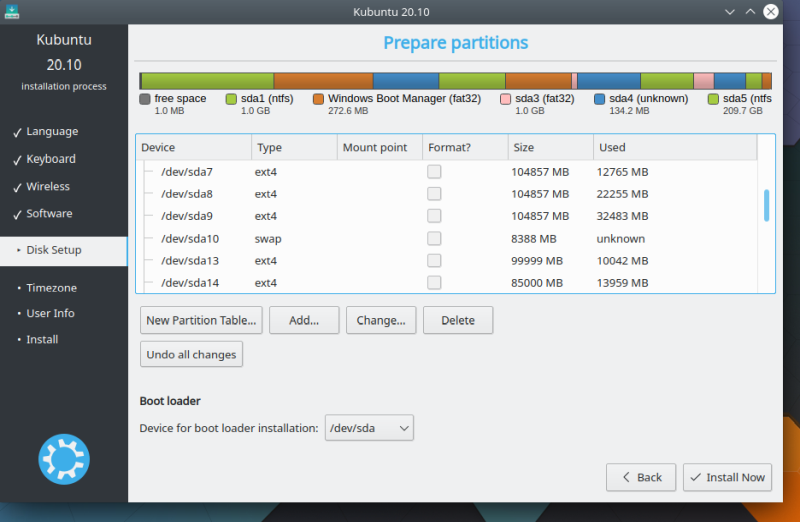Click the 99999 MB size value
800x522 pixels.
pyautogui.click(x=537, y=261)
